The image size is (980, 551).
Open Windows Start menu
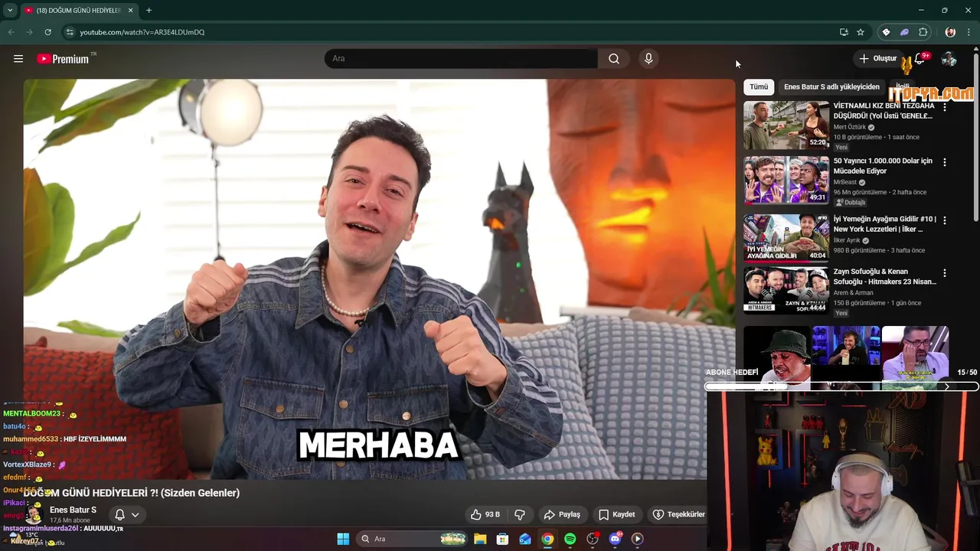pos(343,539)
